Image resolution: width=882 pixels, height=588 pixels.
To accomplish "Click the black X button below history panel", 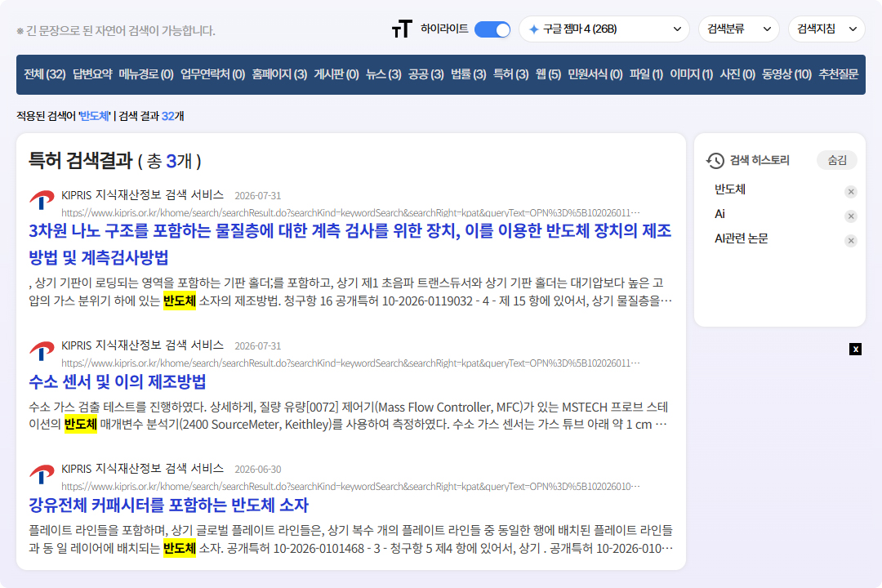I will coord(856,350).
